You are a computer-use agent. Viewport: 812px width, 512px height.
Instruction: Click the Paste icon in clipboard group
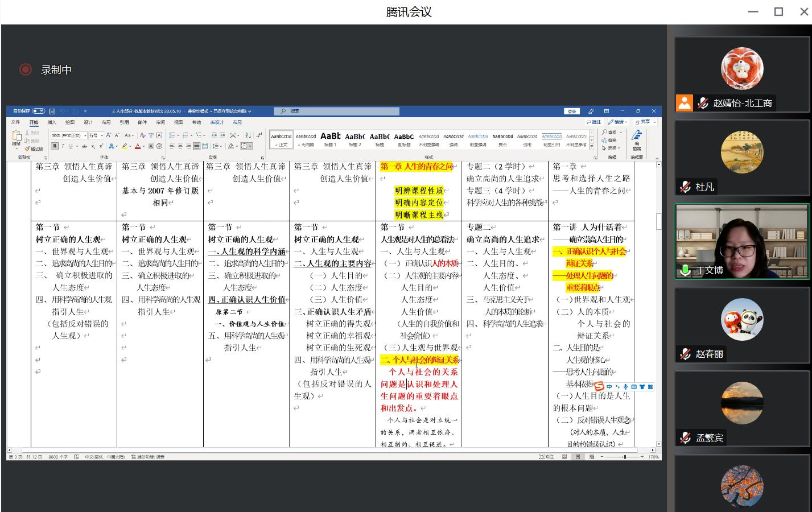pyautogui.click(x=16, y=137)
